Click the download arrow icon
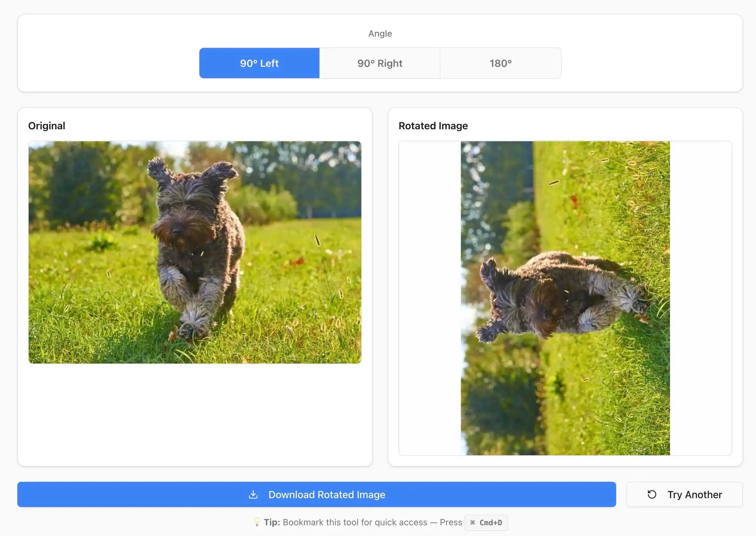This screenshot has height=536, width=756. pyautogui.click(x=253, y=494)
